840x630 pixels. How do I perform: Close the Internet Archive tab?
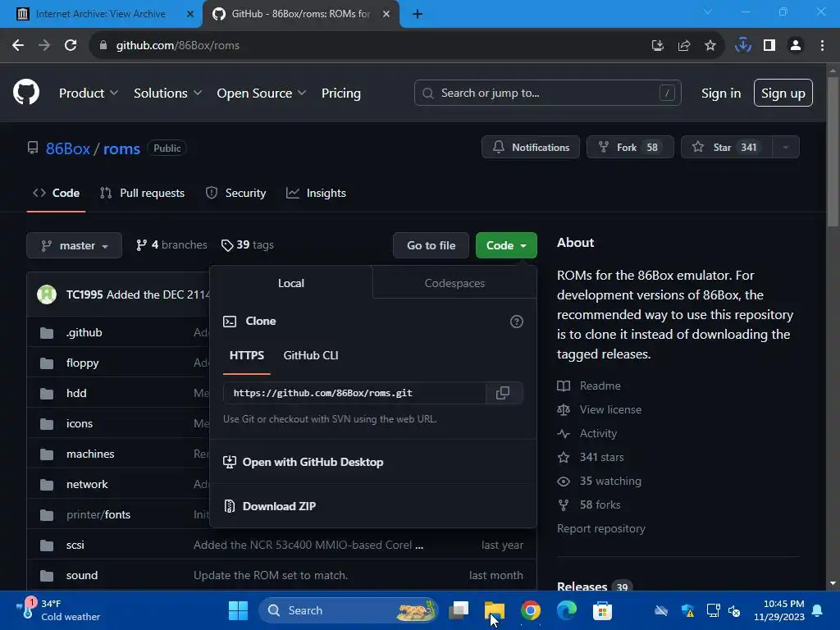pyautogui.click(x=189, y=14)
